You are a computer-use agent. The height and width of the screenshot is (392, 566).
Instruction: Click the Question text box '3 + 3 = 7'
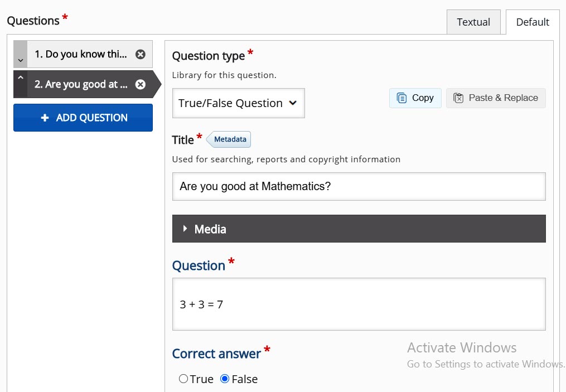[359, 304]
